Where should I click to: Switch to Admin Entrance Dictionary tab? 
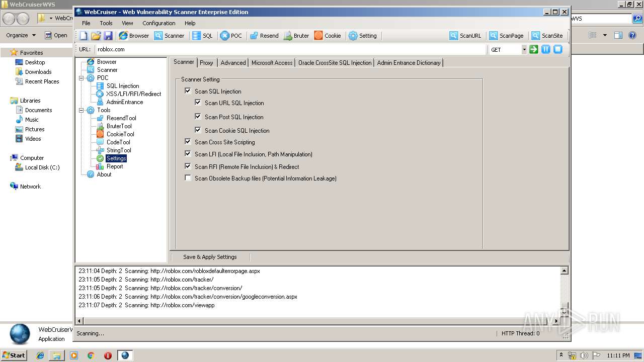pyautogui.click(x=409, y=63)
